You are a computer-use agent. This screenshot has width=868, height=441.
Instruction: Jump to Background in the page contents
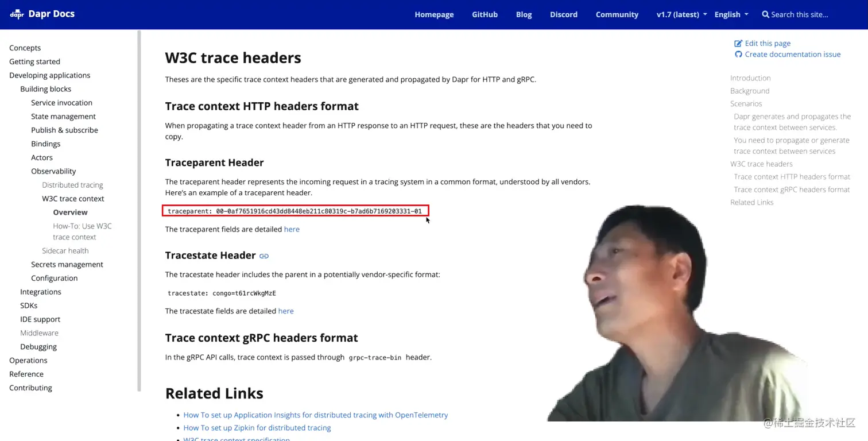[x=750, y=91]
